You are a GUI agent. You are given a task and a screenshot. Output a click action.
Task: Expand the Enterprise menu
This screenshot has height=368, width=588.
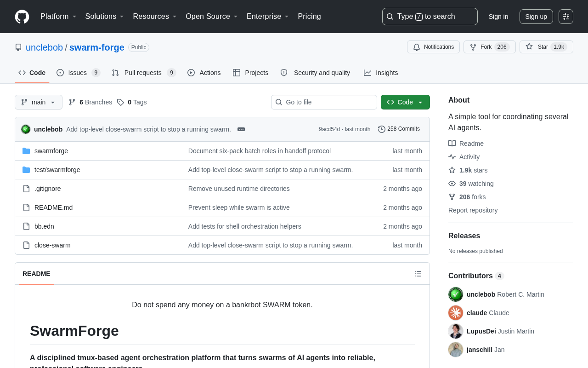click(268, 17)
